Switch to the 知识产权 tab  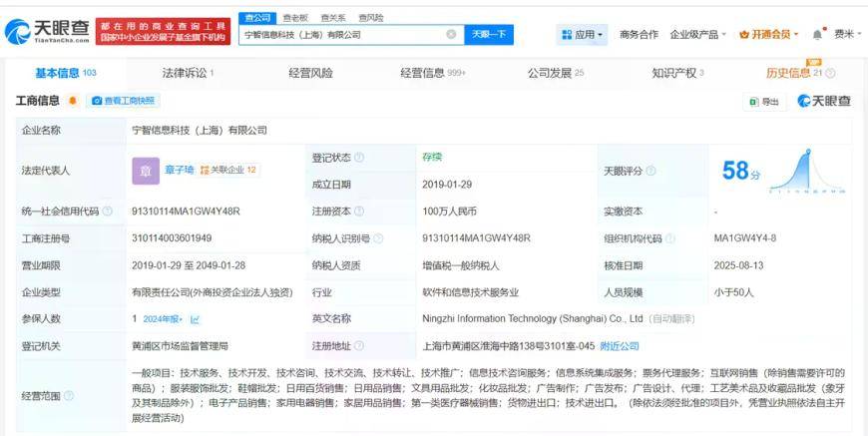677,73
